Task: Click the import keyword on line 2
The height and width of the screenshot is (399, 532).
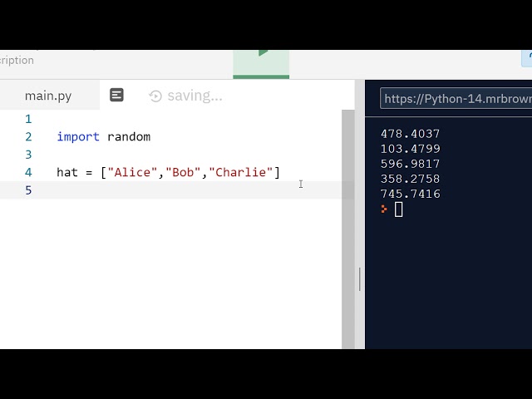Action: tap(78, 136)
